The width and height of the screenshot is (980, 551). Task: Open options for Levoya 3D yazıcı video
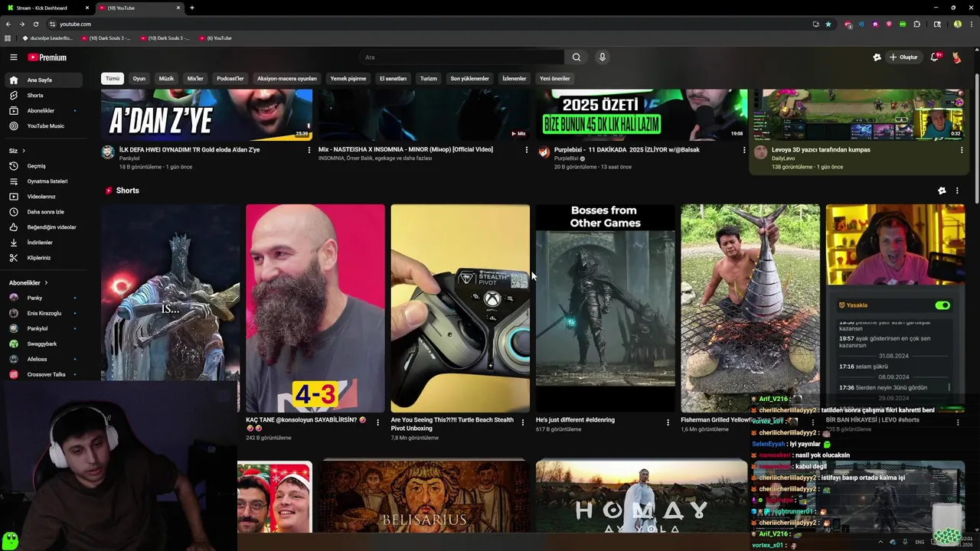(962, 150)
